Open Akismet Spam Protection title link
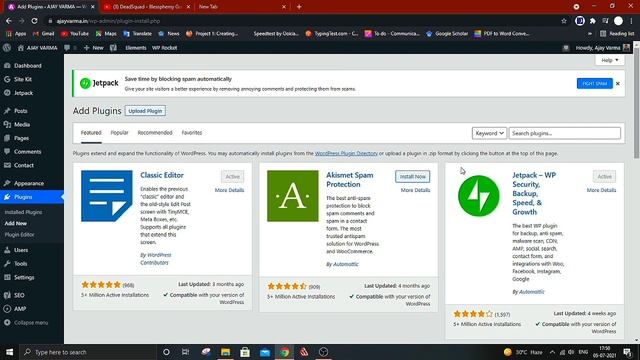640x360 pixels. pyautogui.click(x=350, y=180)
